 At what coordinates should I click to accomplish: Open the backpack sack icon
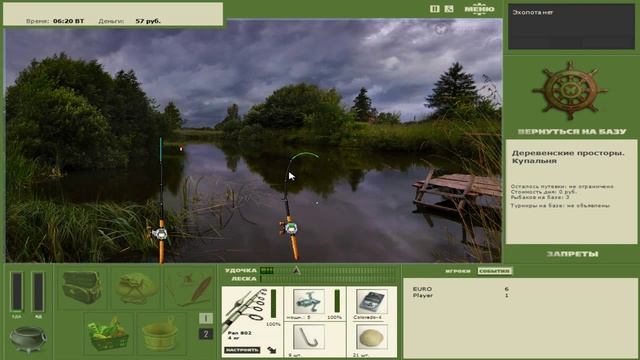point(136,288)
